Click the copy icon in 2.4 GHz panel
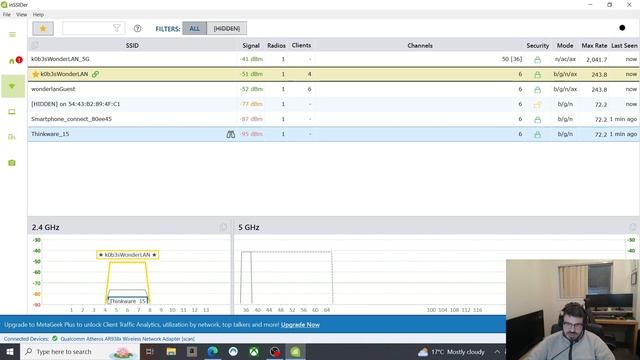This screenshot has width=640, height=360. coord(223,227)
